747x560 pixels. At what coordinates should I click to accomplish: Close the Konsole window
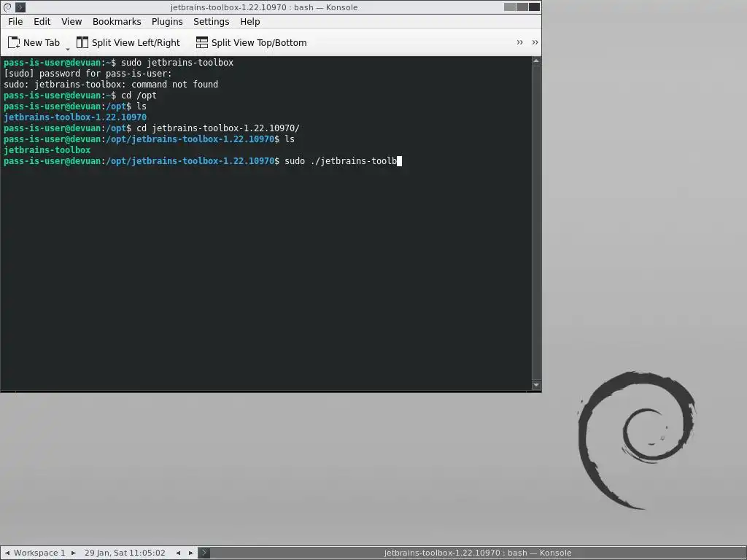click(535, 7)
